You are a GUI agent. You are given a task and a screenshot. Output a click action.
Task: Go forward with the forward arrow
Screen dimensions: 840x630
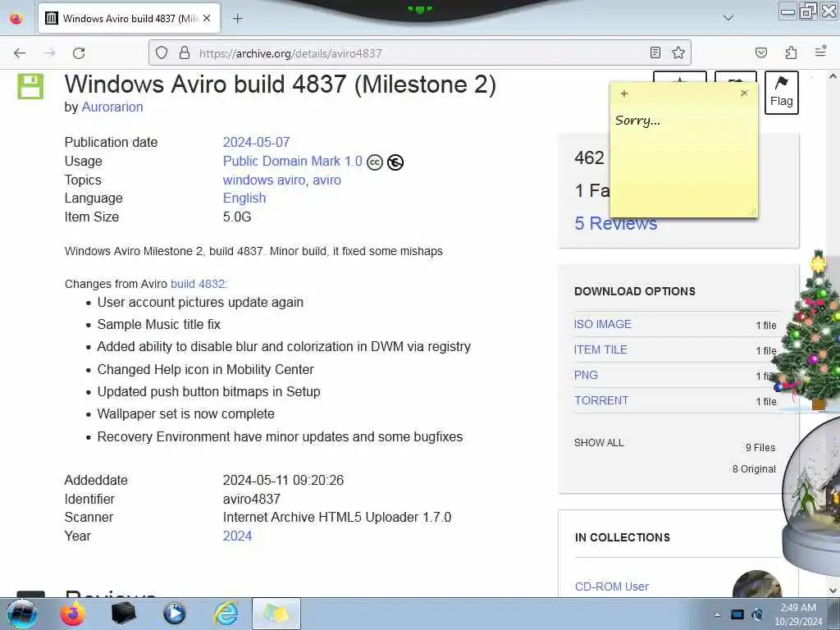[49, 53]
